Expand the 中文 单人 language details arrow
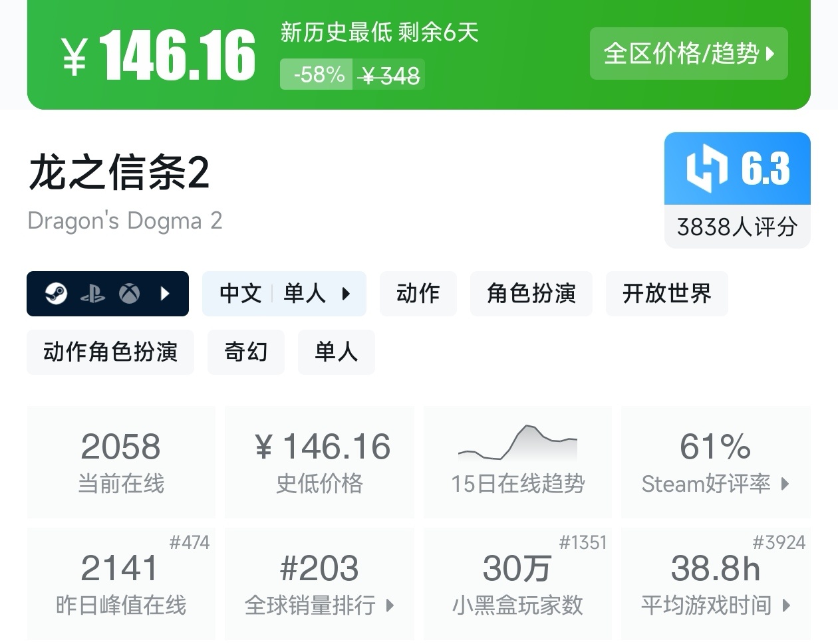The height and width of the screenshot is (644, 838). (345, 294)
